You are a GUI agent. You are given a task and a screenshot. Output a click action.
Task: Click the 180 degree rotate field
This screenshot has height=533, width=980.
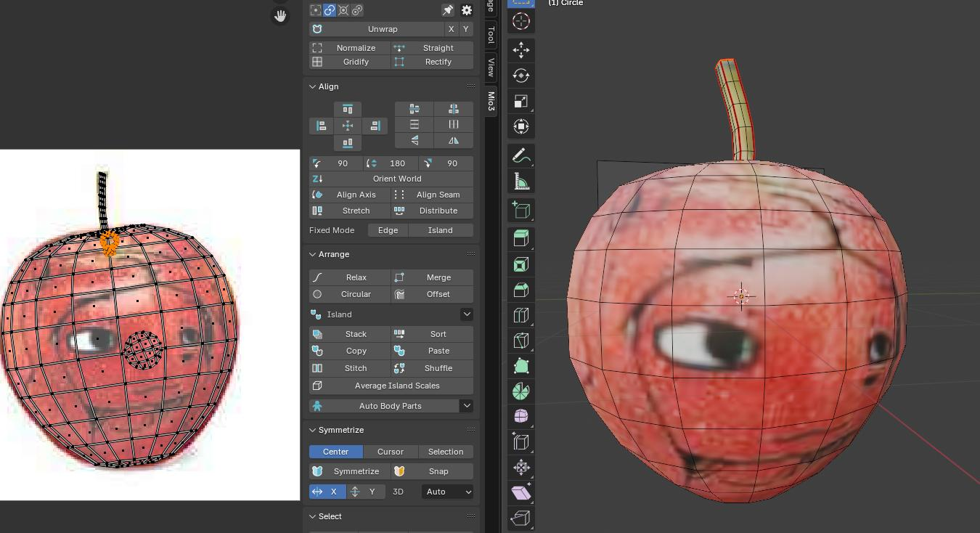pyautogui.click(x=391, y=163)
